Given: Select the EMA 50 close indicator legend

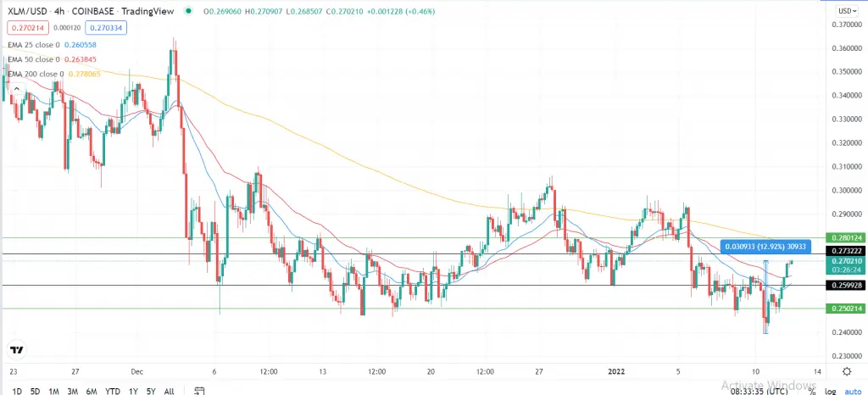Looking at the screenshot, I should (50, 59).
